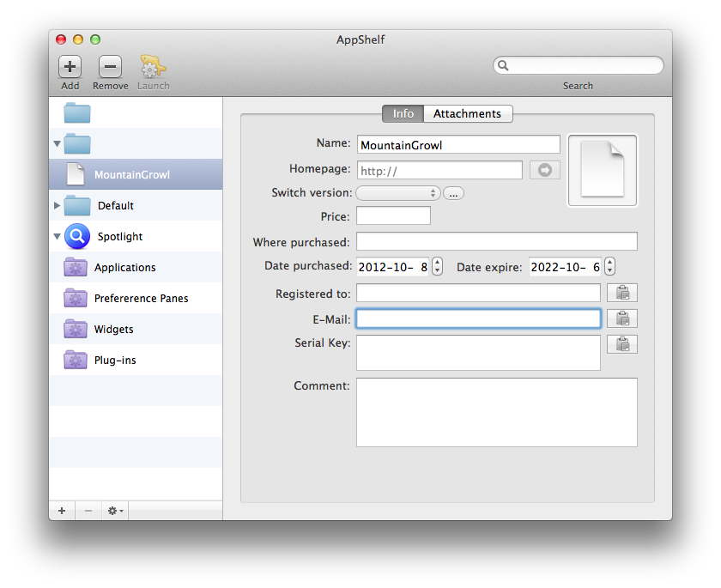Focus the Search text field
721x588 pixels.
579,65
